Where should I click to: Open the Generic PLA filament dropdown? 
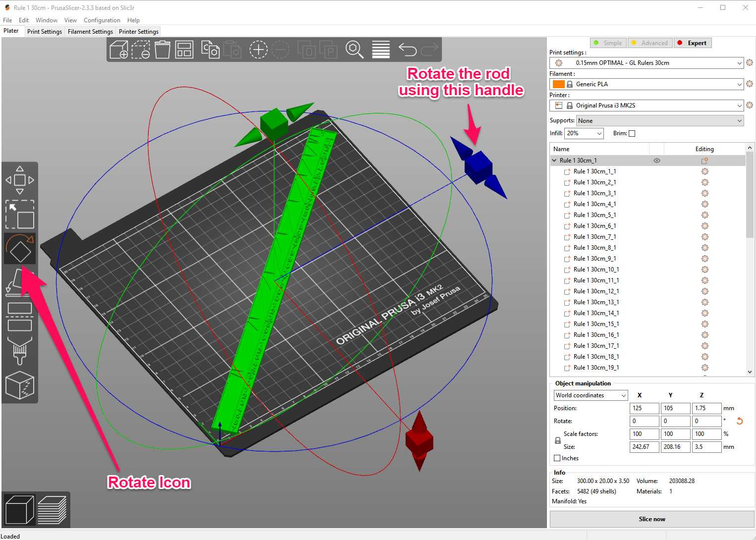click(x=647, y=84)
